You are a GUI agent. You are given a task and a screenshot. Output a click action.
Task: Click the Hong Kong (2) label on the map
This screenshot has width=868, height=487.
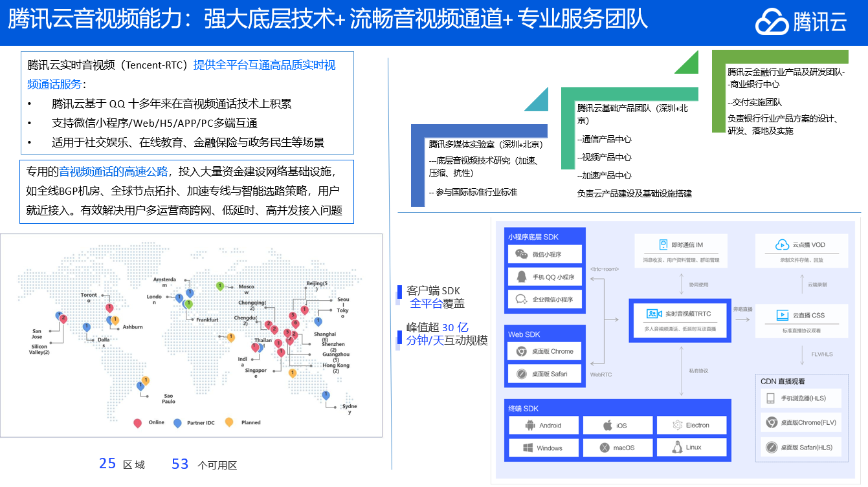click(x=336, y=368)
